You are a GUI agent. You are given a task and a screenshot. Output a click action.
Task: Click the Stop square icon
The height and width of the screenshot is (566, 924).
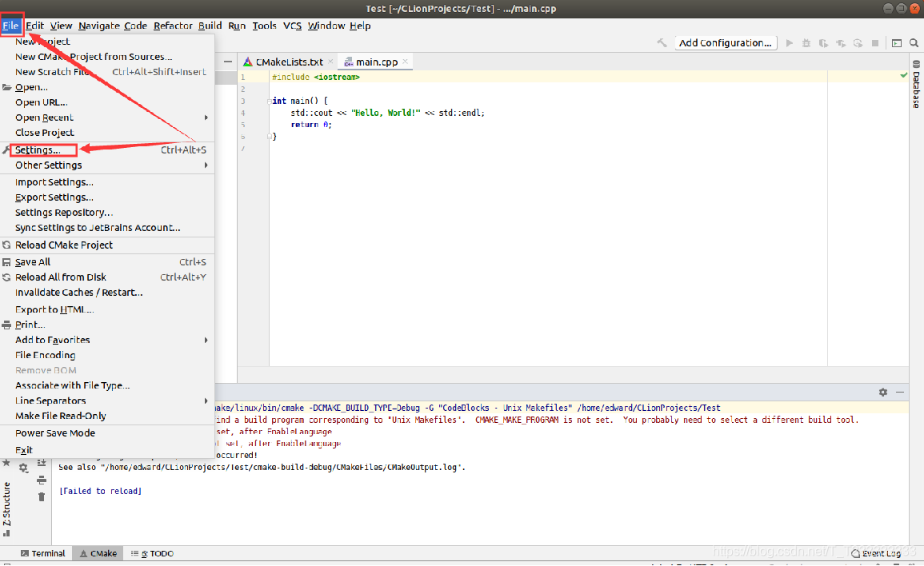tap(875, 43)
